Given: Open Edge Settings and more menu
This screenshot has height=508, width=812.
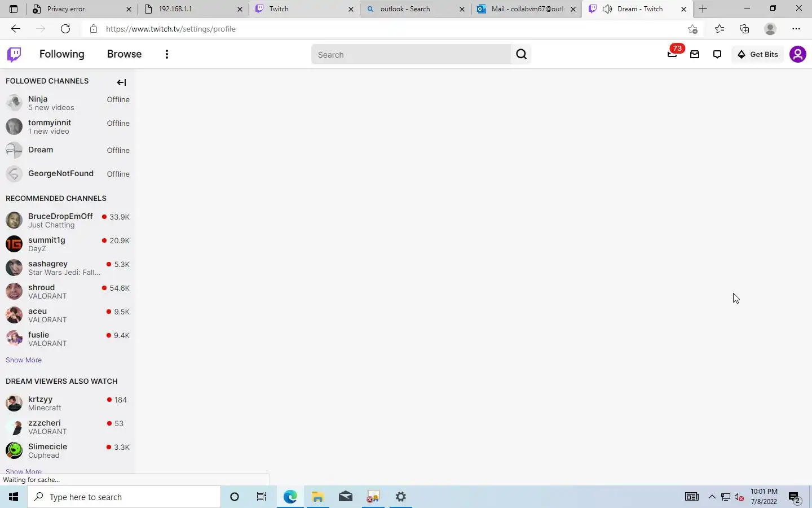Looking at the screenshot, I should [x=796, y=29].
